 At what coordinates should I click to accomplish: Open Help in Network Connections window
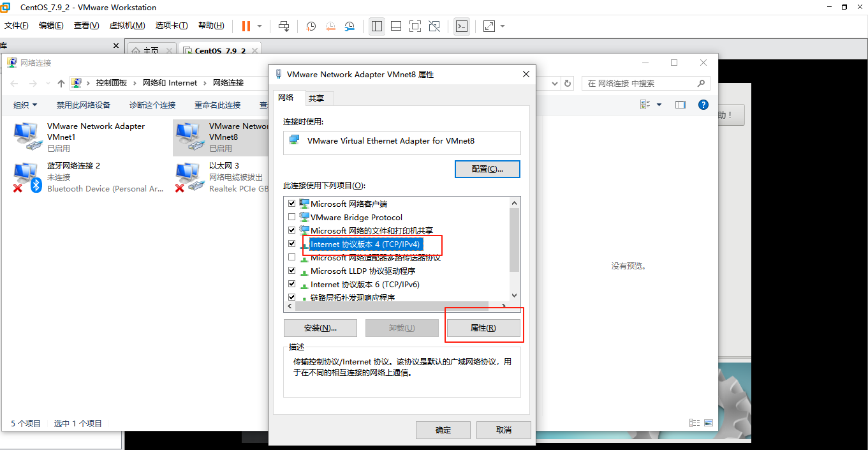coord(703,105)
